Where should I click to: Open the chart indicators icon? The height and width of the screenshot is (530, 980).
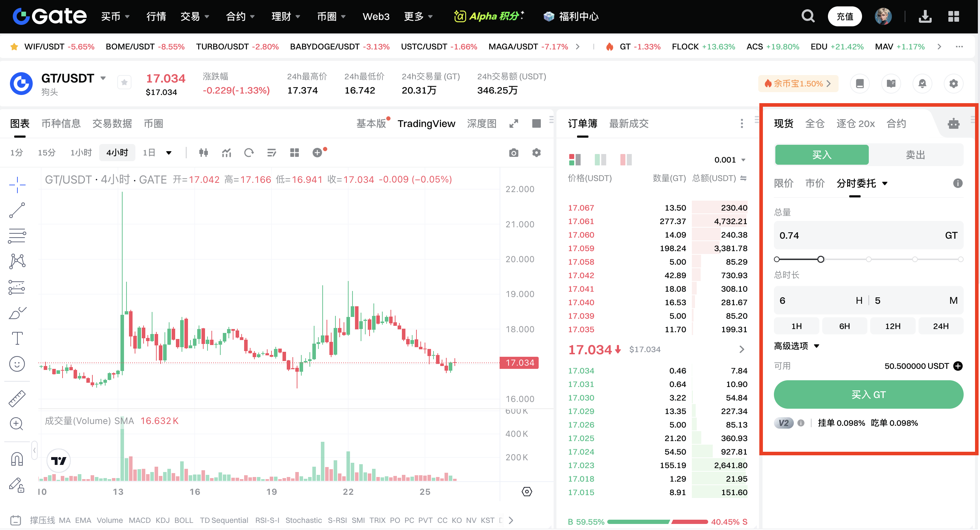coord(226,153)
